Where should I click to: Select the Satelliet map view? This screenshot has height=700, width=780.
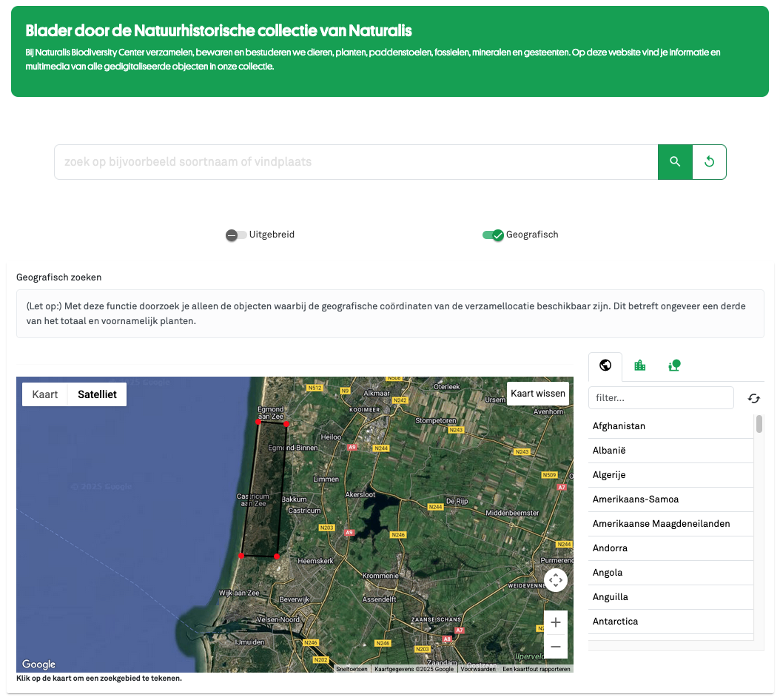97,394
